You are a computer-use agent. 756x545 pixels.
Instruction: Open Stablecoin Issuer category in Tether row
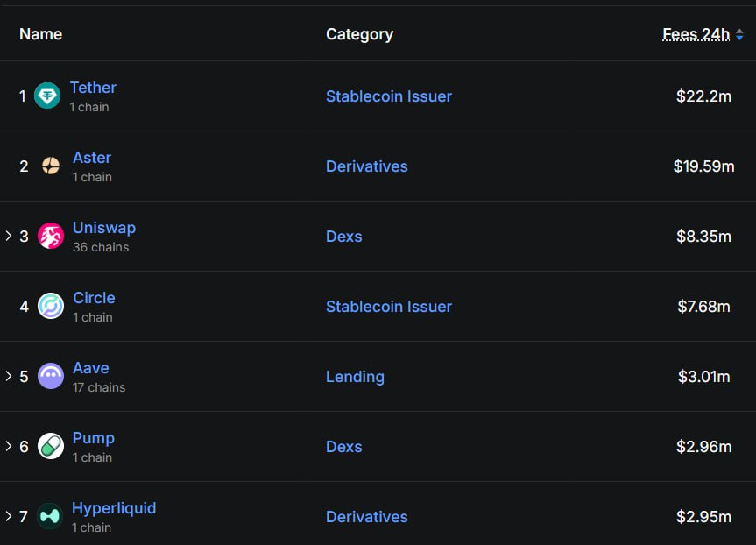[389, 96]
